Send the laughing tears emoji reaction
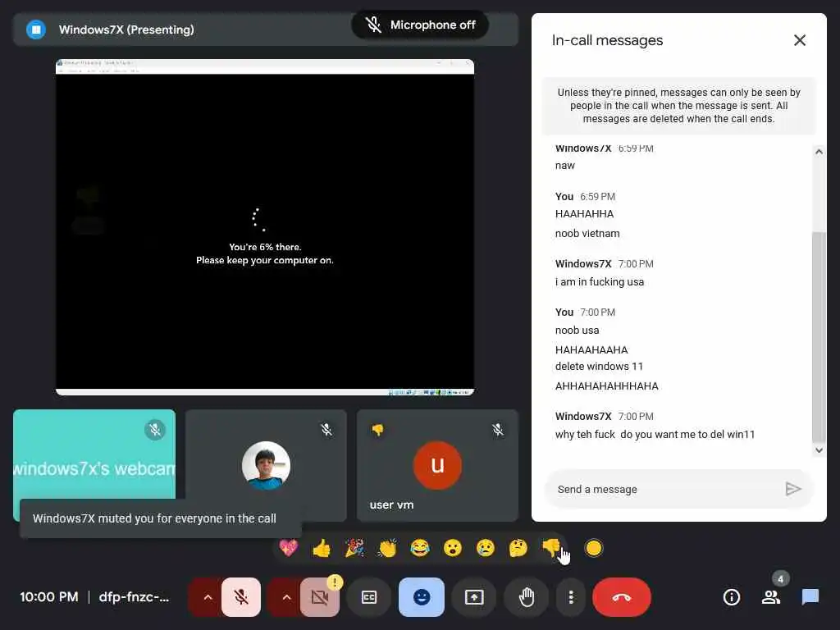This screenshot has height=630, width=840. pyautogui.click(x=420, y=548)
